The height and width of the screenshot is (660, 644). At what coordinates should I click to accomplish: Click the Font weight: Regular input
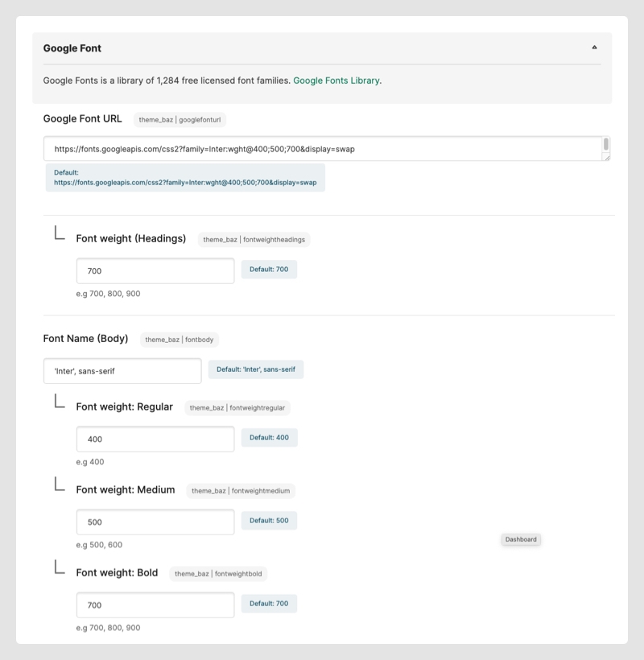(x=155, y=439)
